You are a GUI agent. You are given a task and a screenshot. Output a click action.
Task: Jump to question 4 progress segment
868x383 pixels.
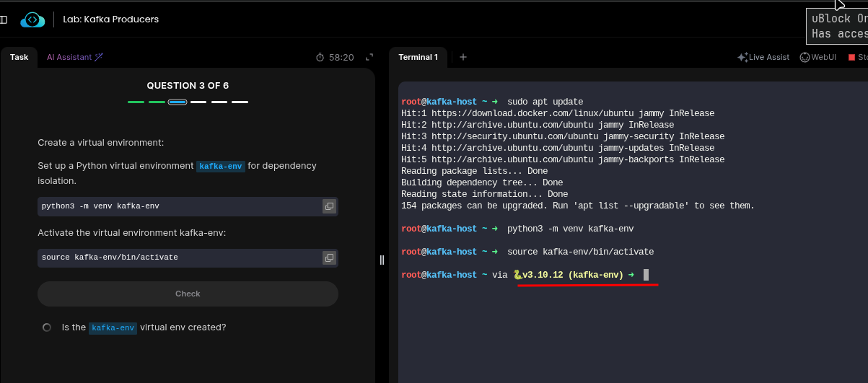click(198, 102)
